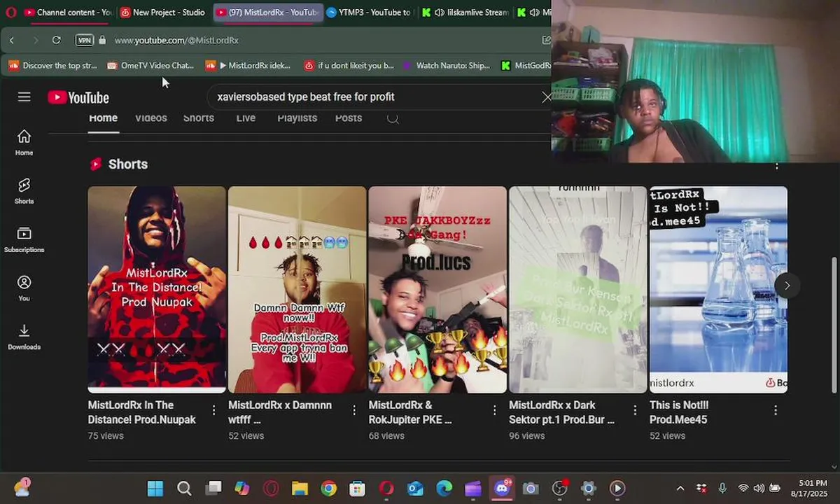Screen dimensions: 840x504
Task: Show next Shorts with carousel arrow
Action: click(x=787, y=285)
